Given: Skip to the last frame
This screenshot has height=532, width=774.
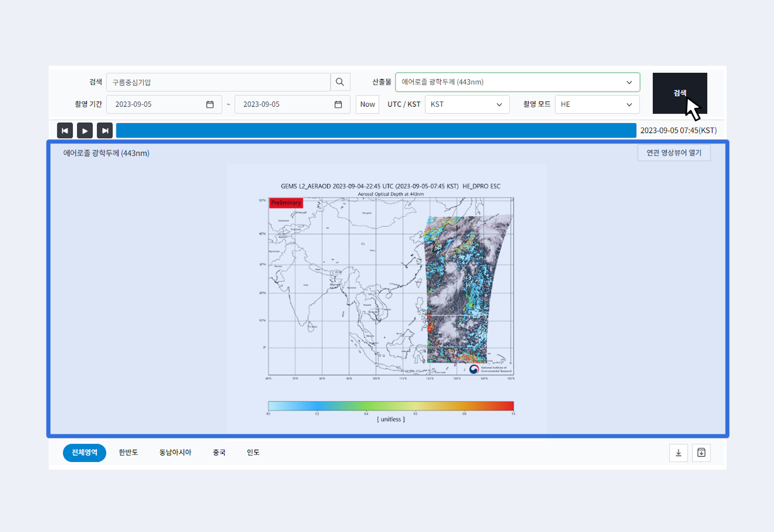Looking at the screenshot, I should [x=104, y=131].
